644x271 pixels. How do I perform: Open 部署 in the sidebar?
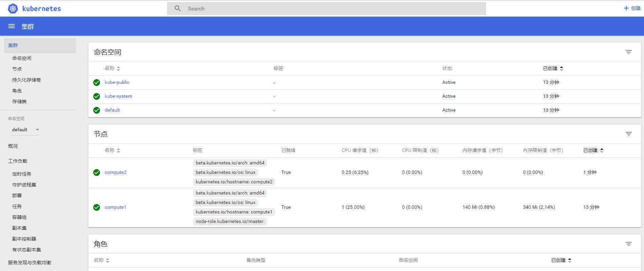click(x=17, y=196)
